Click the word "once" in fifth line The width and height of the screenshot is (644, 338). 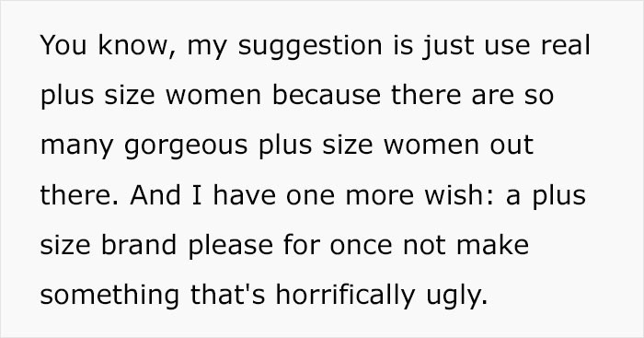coord(361,246)
